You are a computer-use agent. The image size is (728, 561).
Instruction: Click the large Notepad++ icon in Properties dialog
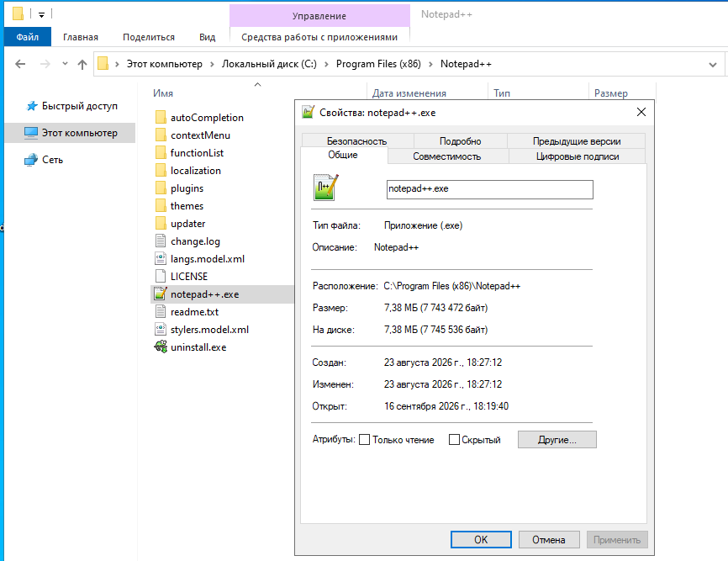point(326,188)
